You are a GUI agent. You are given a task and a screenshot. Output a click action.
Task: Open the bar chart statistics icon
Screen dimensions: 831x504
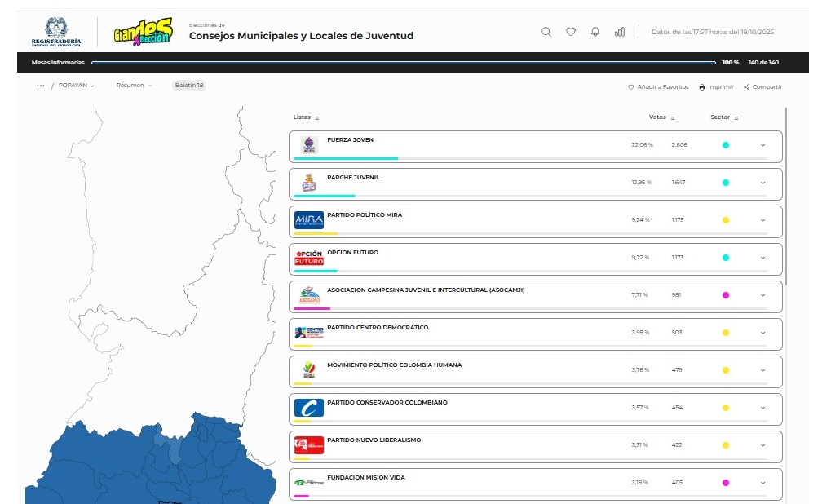(620, 32)
